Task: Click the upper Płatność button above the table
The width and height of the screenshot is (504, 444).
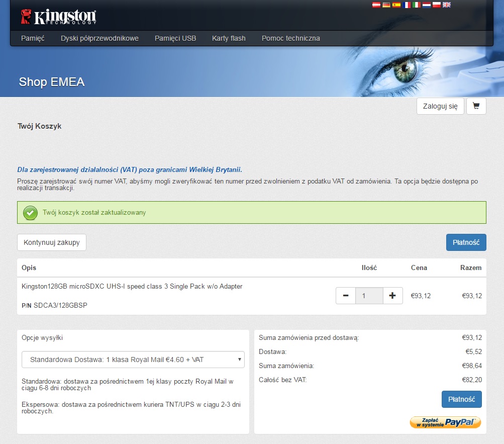Action: [466, 242]
